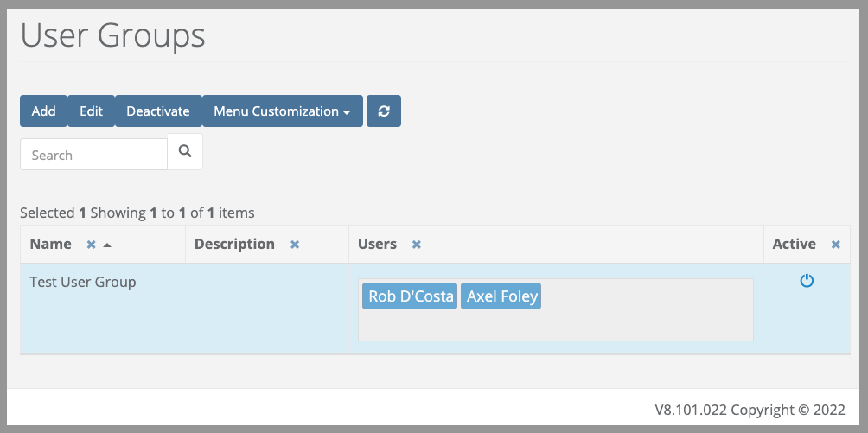Open the Menu Customization dropdown
Image resolution: width=868 pixels, height=433 pixels.
tap(283, 111)
